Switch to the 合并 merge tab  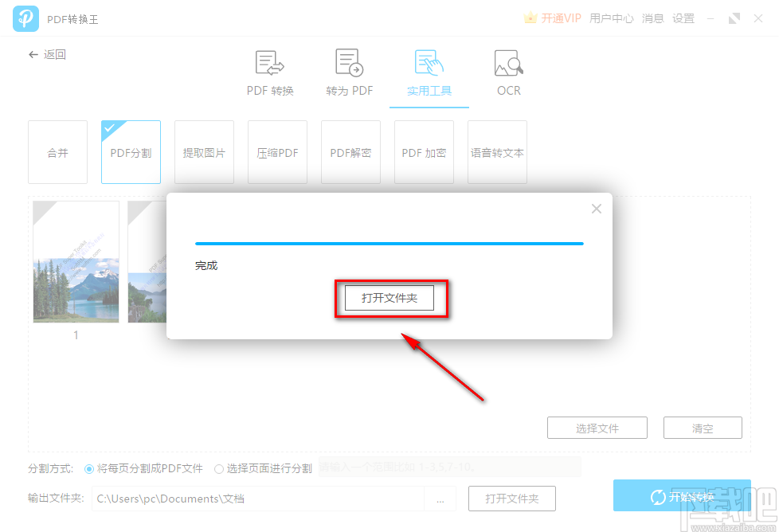click(57, 152)
